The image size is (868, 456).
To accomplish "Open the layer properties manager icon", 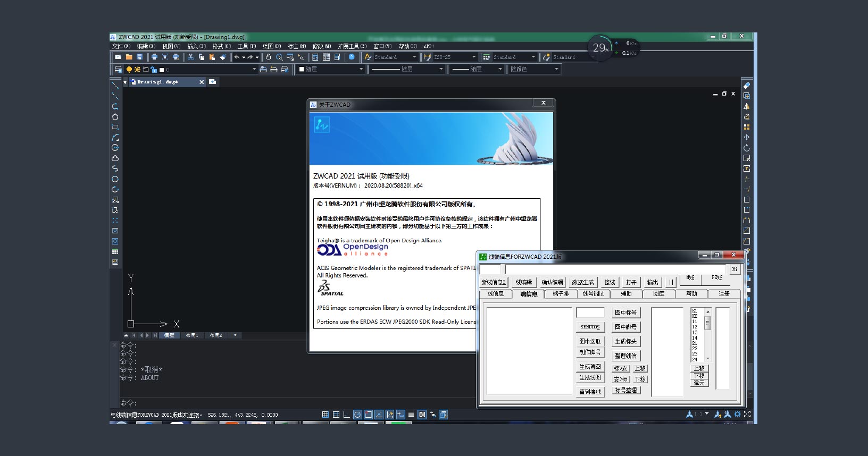I will (118, 70).
